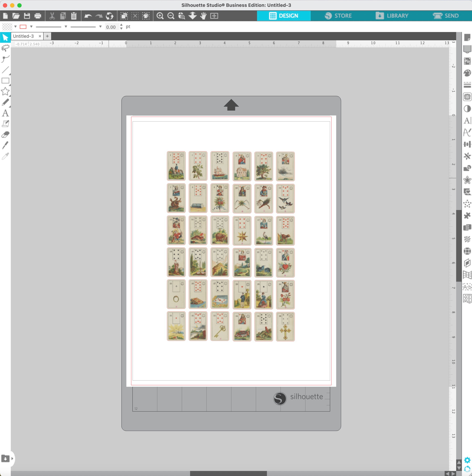This screenshot has width=472, height=476.
Task: Open the Preferences gear
Action: coord(467,460)
